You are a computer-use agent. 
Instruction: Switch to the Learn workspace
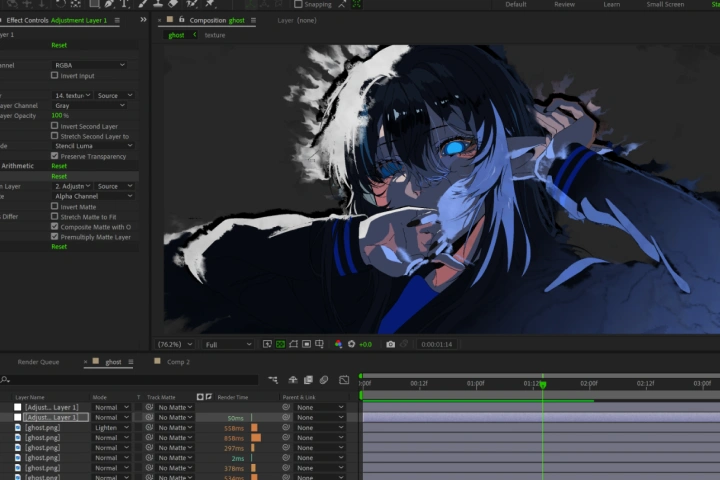[x=612, y=4]
